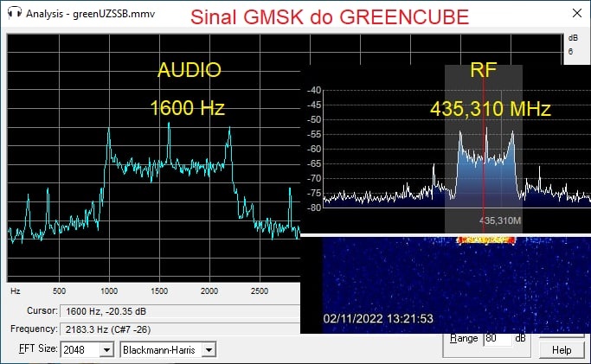Click the 1000 Hz axis label
Image resolution: width=591 pixels, height=364 pixels.
point(109,291)
